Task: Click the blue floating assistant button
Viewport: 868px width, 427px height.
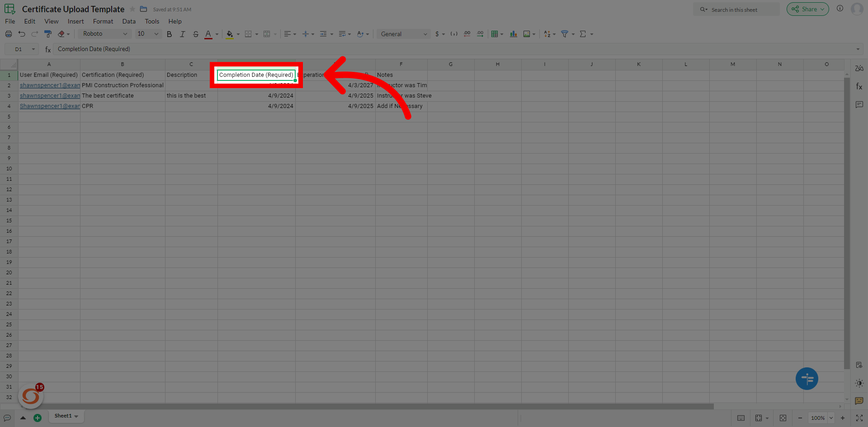Action: pyautogui.click(x=807, y=379)
